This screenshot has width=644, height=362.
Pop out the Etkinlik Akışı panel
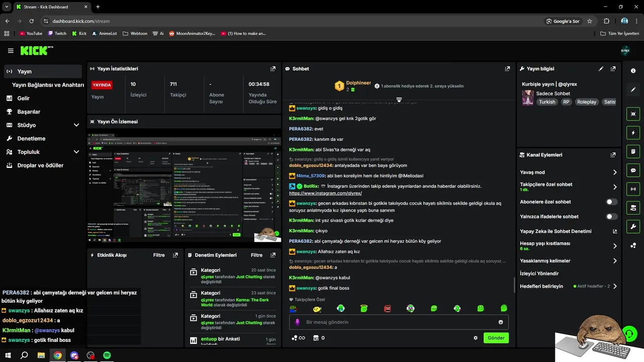(175, 255)
